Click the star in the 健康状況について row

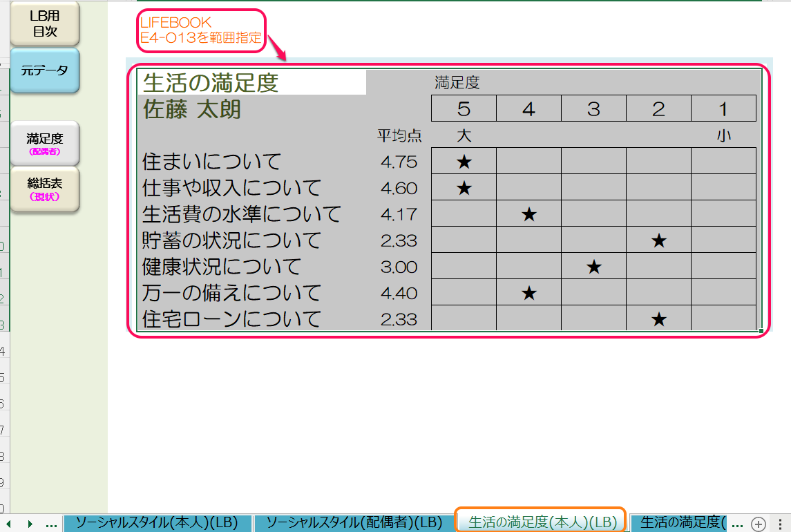click(593, 267)
